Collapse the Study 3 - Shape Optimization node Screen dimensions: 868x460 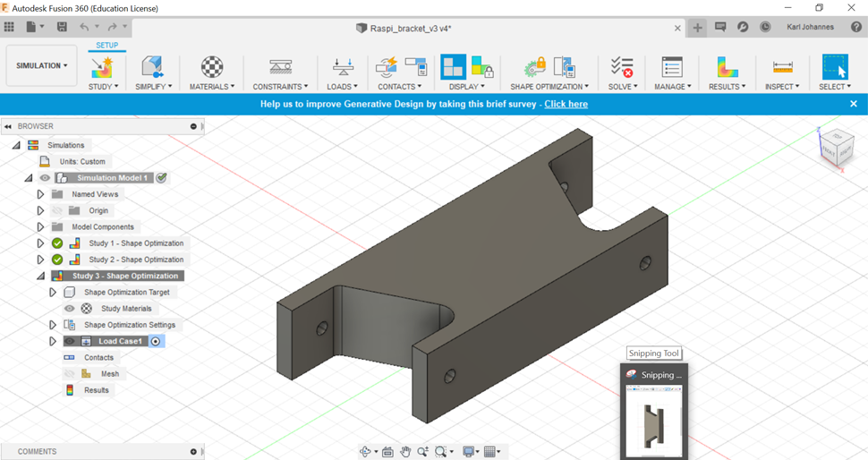point(40,277)
